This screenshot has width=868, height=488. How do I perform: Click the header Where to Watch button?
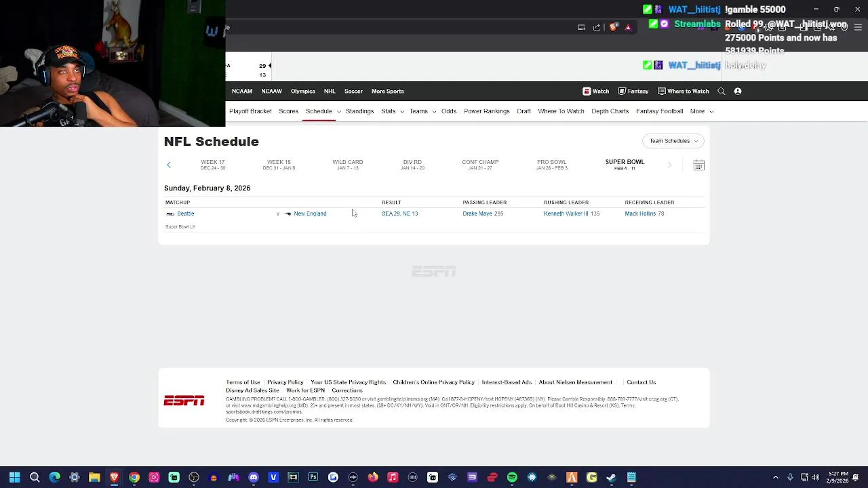pos(683,91)
